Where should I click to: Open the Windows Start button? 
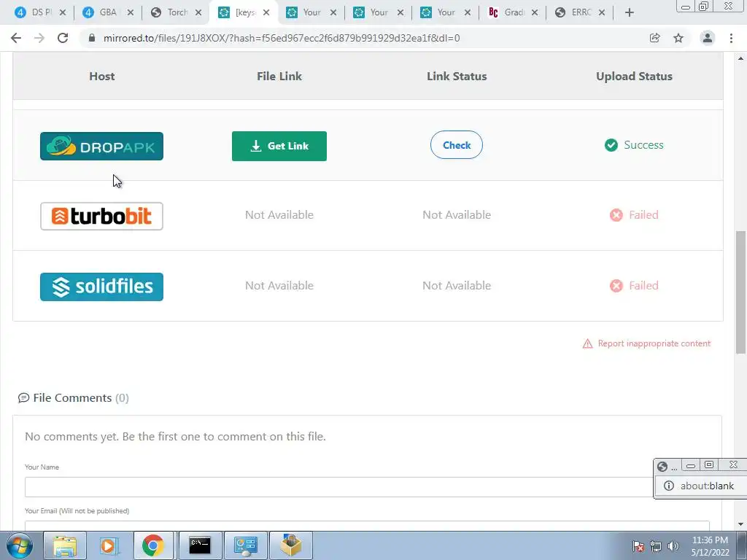point(20,545)
